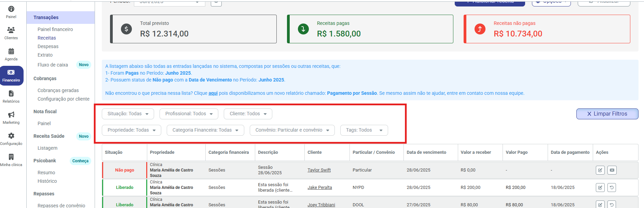Undo payment in Jake Peralta row
This screenshot has width=644, height=208.
coord(612,188)
